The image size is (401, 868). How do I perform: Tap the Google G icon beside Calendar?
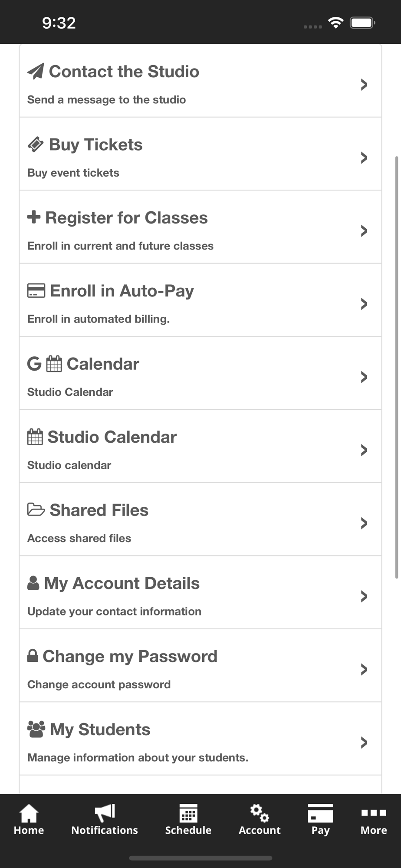click(x=34, y=364)
